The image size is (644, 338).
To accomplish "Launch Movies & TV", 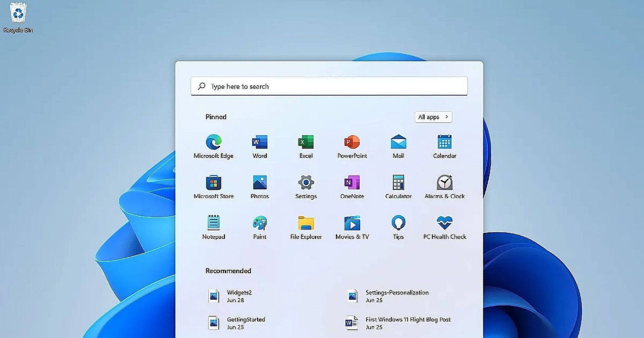I will (x=352, y=227).
